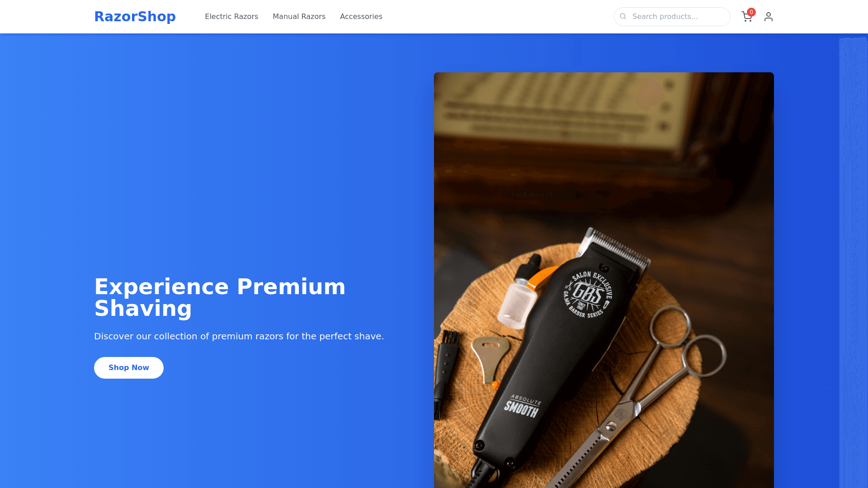Click the user account icon
The width and height of the screenshot is (868, 488).
coord(769,17)
